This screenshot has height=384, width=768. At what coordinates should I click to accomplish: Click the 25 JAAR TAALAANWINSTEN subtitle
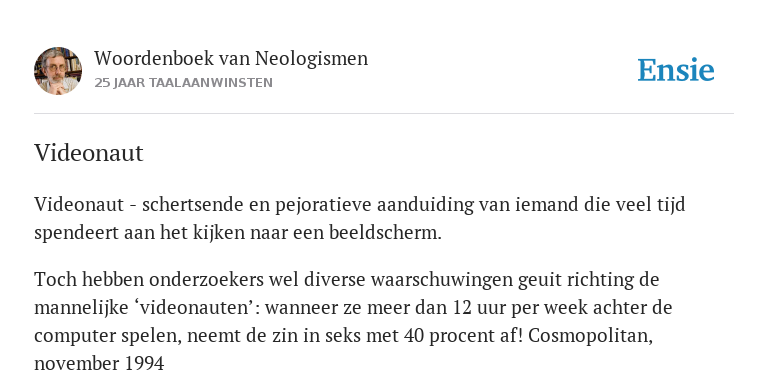[x=184, y=83]
